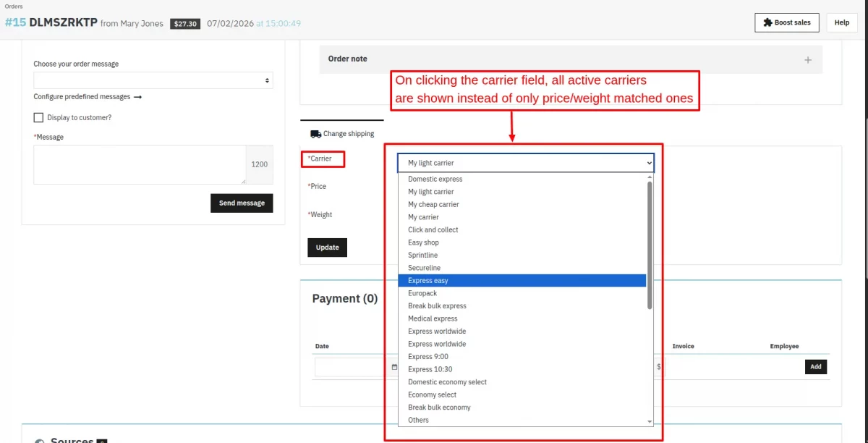Viewport: 868px width, 443px height.
Task: Click the Send message button
Action: pyautogui.click(x=242, y=203)
